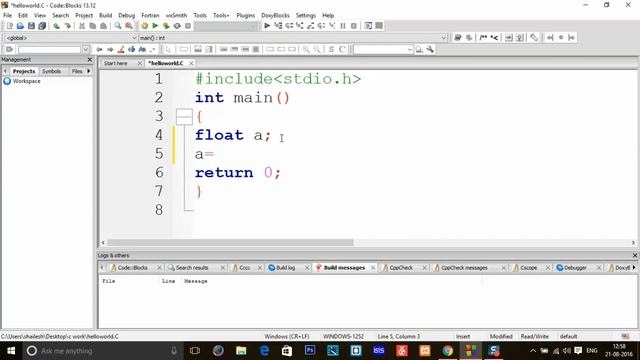The image size is (640, 360).
Task: Switch to the Start here tab
Action: coord(116,63)
